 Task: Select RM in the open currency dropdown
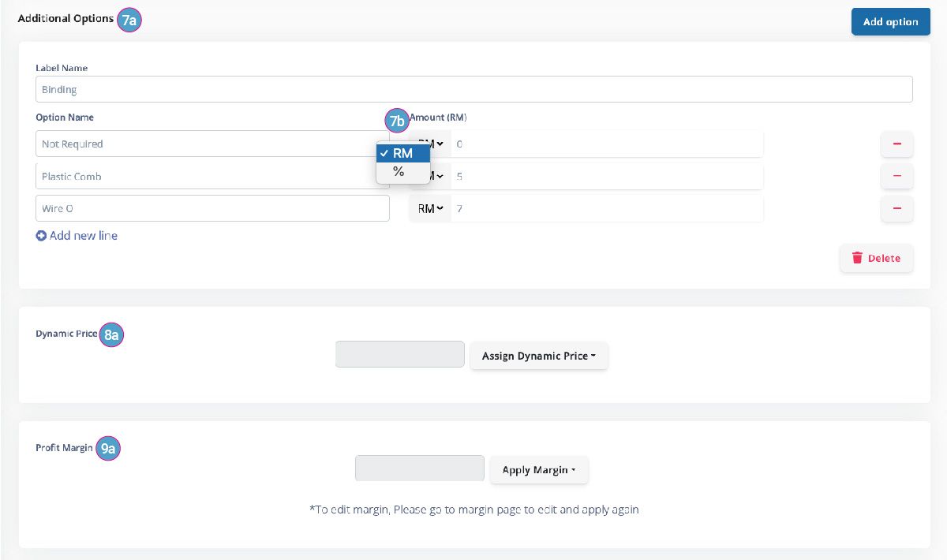403,153
